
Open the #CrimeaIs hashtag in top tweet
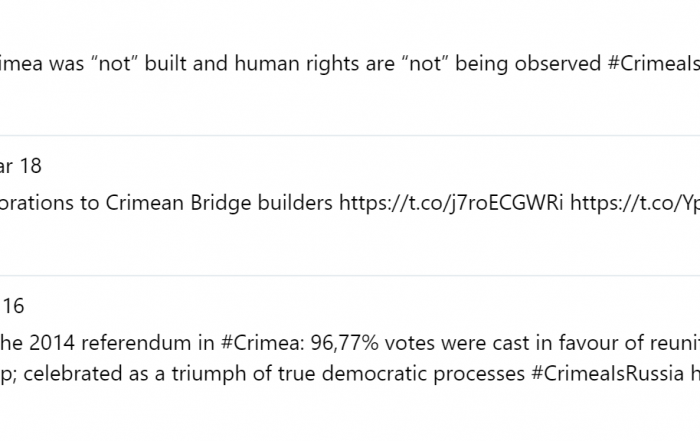coord(654,63)
